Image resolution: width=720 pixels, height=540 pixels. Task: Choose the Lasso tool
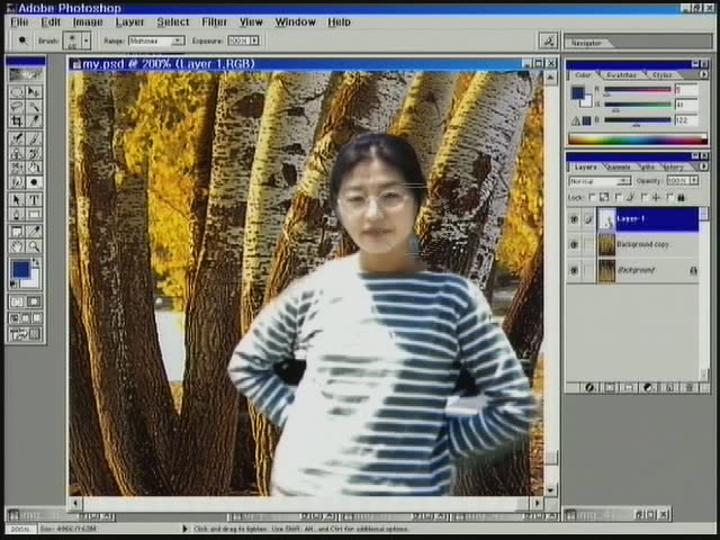17,107
